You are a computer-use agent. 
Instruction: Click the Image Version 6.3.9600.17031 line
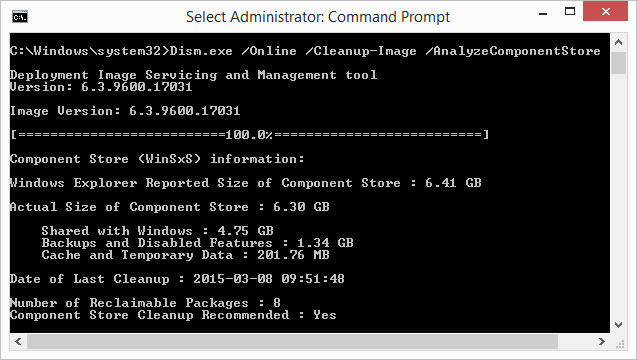pos(125,111)
